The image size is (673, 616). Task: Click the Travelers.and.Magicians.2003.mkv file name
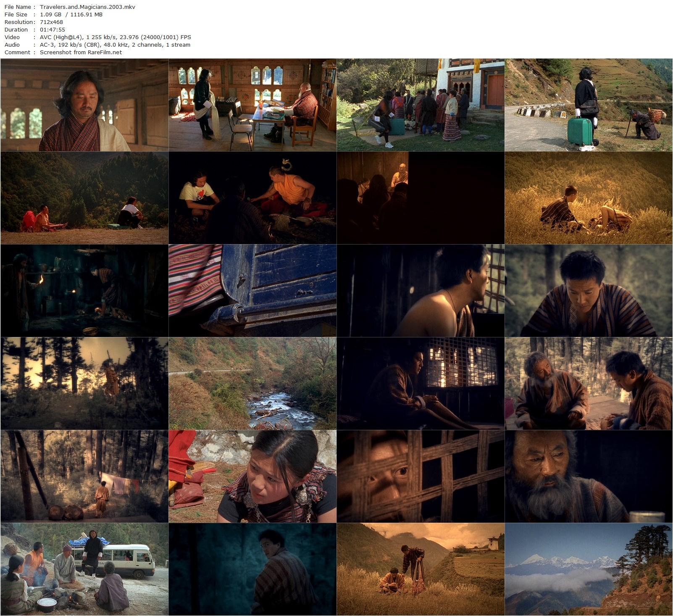87,7
